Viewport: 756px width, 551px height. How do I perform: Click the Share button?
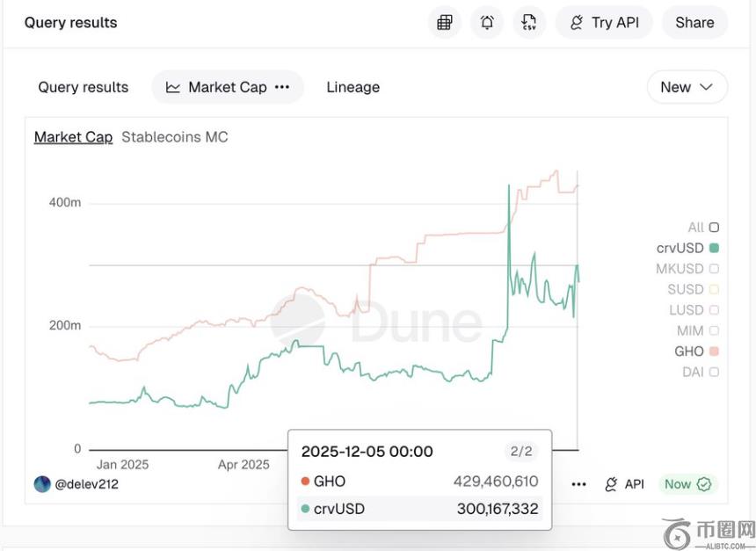[694, 23]
